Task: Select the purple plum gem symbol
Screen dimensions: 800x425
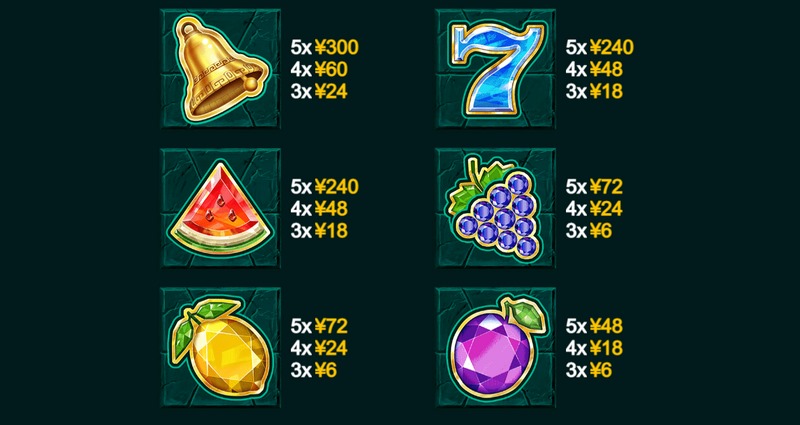Action: coord(496,347)
